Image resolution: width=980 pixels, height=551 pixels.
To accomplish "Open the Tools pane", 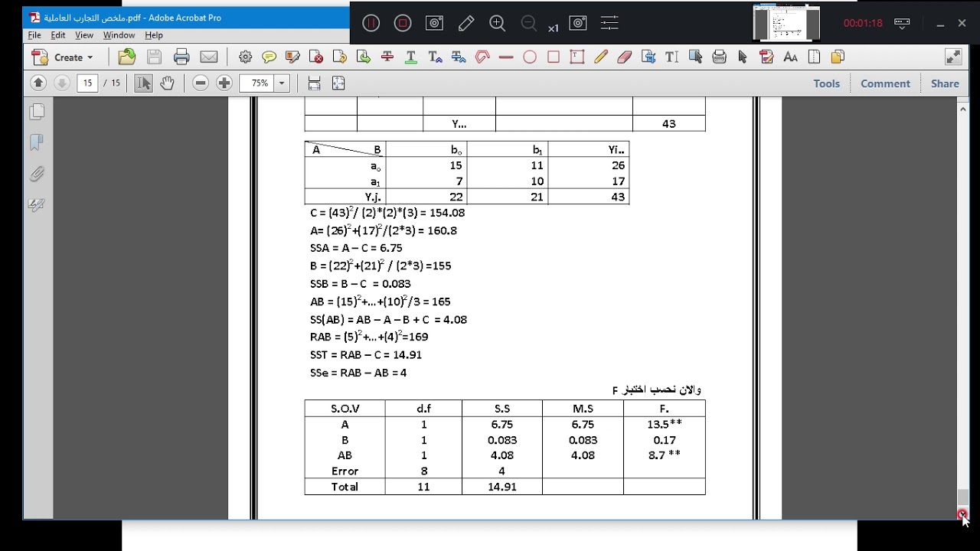I will coord(826,83).
